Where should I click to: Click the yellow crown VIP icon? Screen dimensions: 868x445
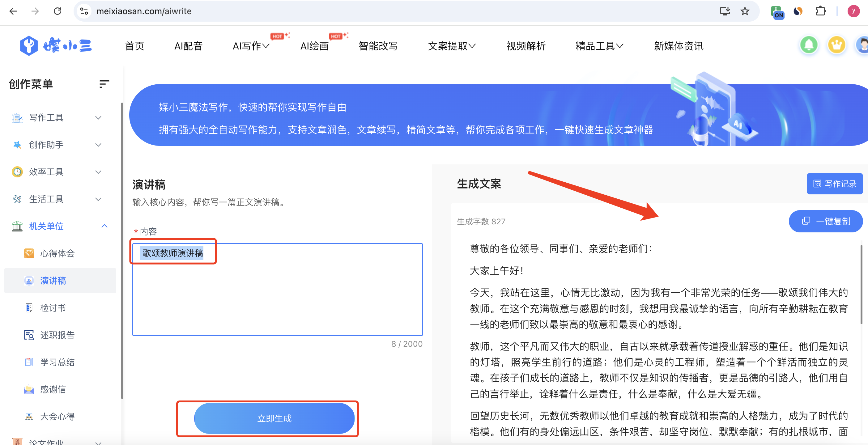point(836,45)
